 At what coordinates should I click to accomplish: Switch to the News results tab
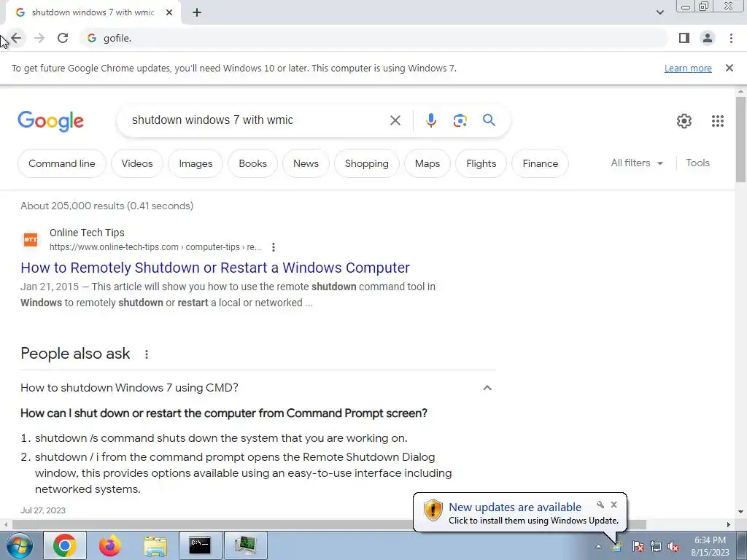[x=306, y=163]
